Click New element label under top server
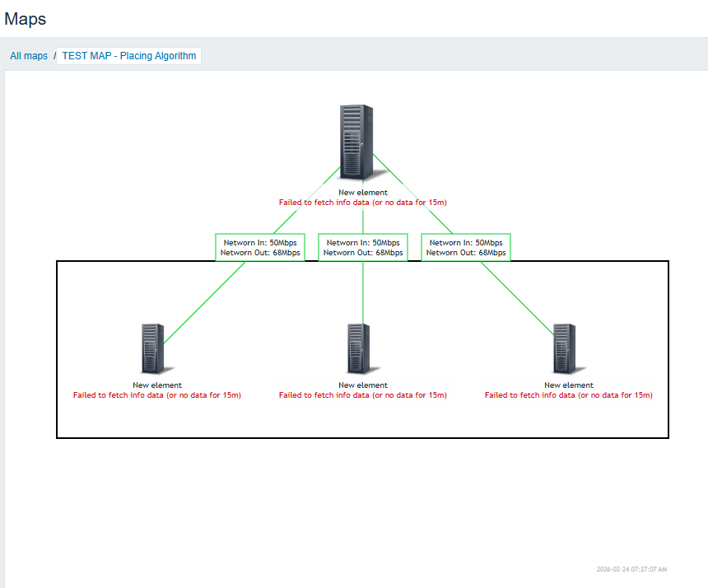 pos(363,193)
